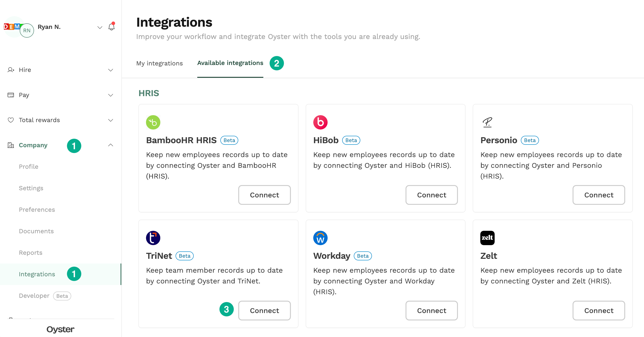Go to company Preferences

tap(37, 210)
